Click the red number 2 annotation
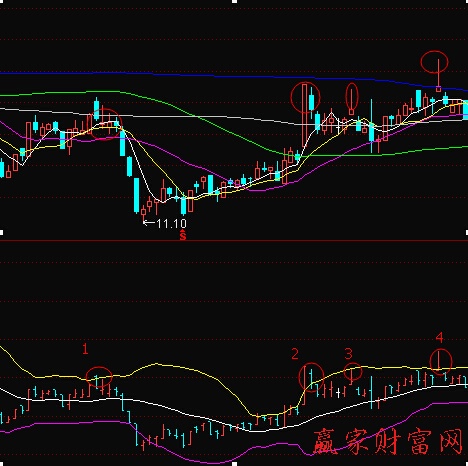The height and width of the screenshot is (466, 468). [295, 354]
